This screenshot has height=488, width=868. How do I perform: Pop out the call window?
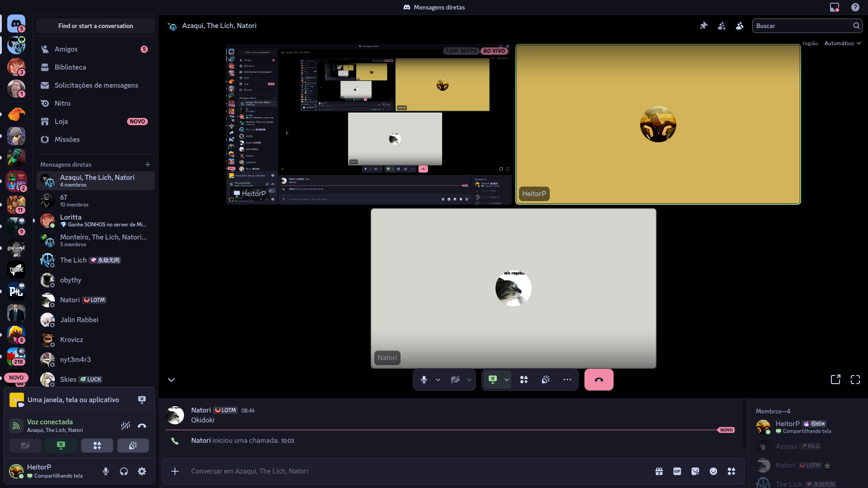(x=835, y=380)
